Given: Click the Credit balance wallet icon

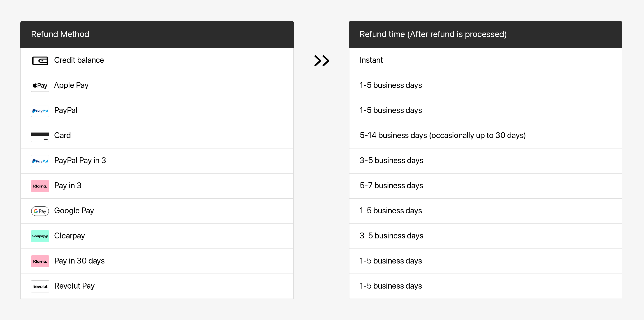Looking at the screenshot, I should [40, 61].
